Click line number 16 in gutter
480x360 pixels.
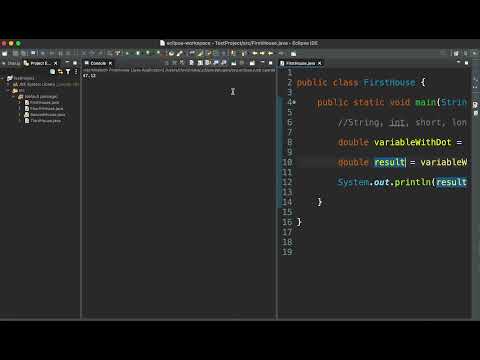(287, 222)
